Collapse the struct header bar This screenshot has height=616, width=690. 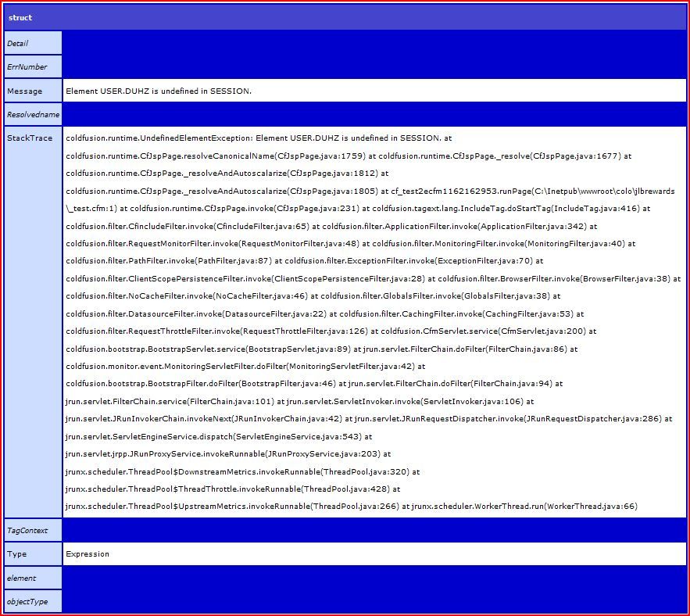(x=345, y=18)
